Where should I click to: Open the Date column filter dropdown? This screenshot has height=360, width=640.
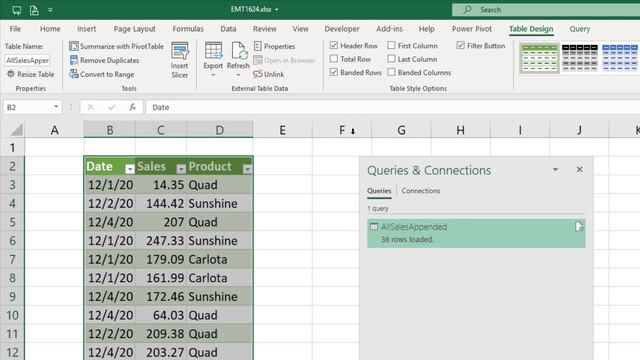[x=129, y=169]
